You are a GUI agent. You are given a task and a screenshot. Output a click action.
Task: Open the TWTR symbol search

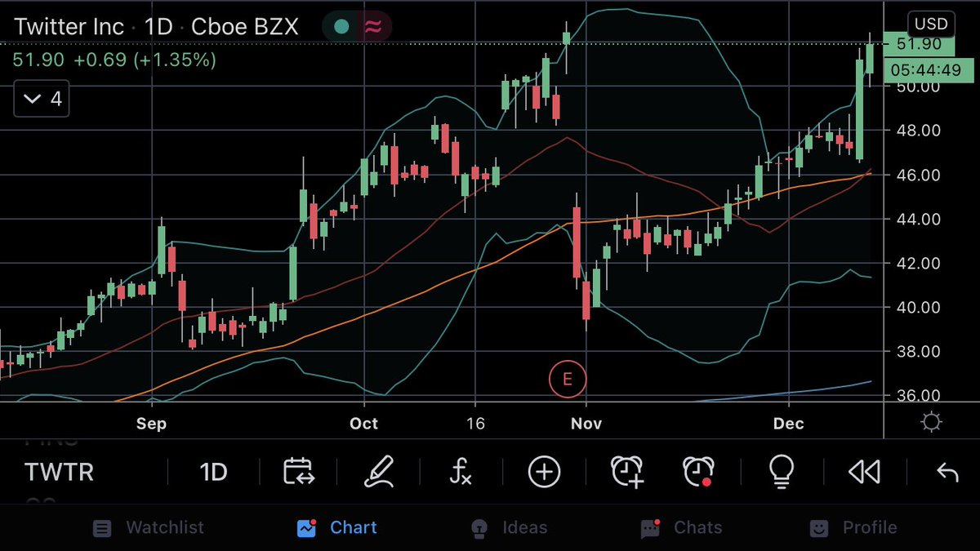click(59, 472)
